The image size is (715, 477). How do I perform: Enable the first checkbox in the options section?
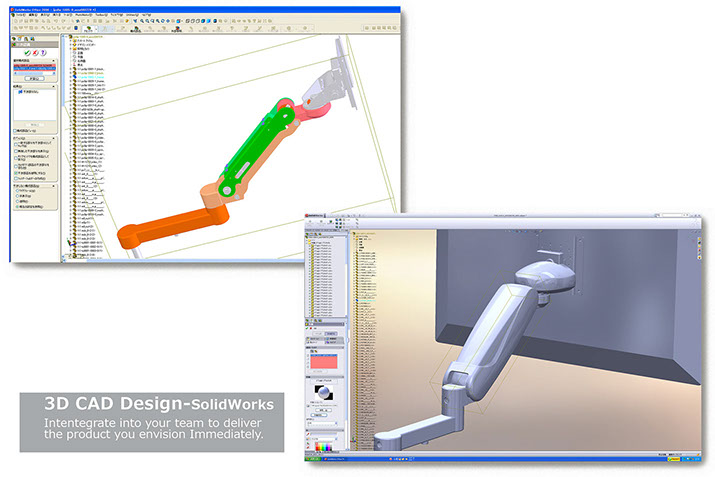tap(15, 146)
